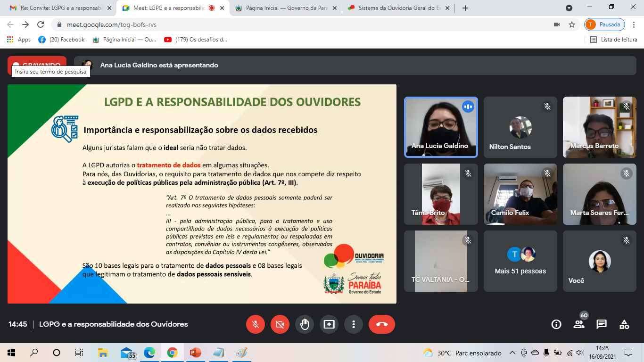Open clock showing 14:45 16/09/2021
644x362 pixels.
pos(602,353)
